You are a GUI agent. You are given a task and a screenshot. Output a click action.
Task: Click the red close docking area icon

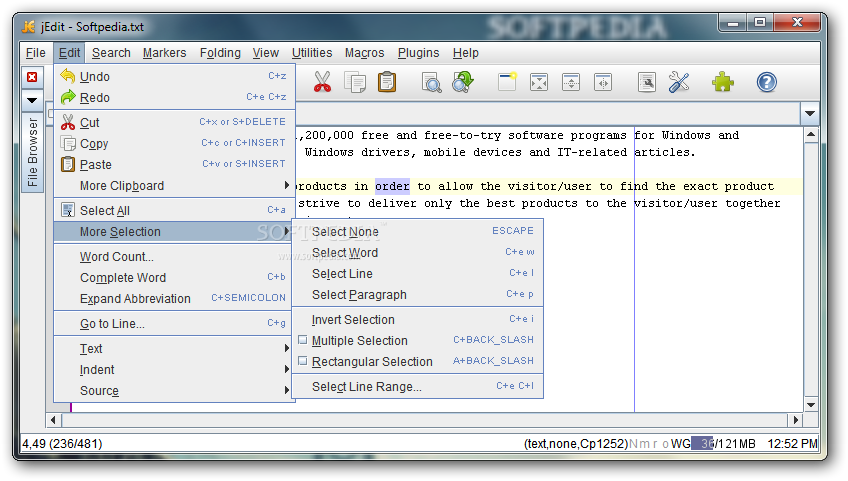32,77
